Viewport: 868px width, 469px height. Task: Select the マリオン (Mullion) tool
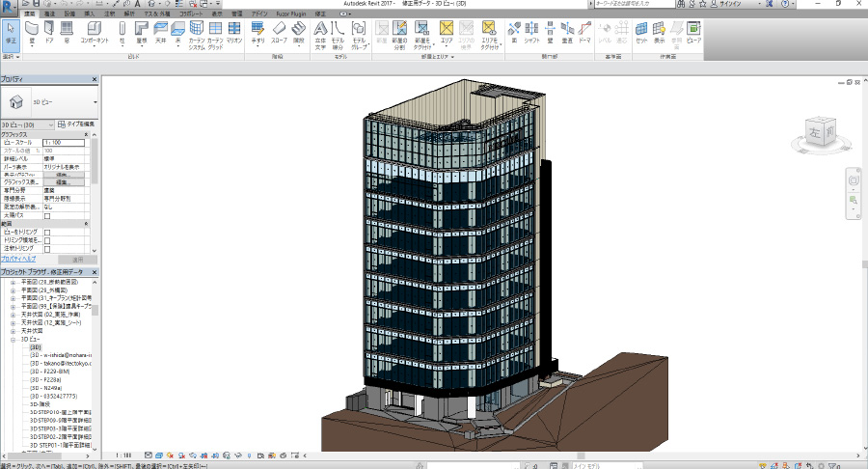[x=234, y=33]
